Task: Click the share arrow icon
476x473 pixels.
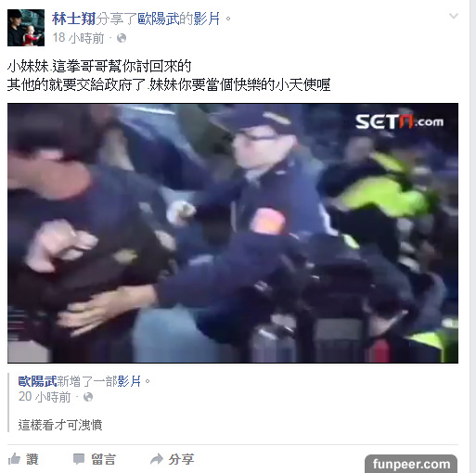Action: pos(157,459)
